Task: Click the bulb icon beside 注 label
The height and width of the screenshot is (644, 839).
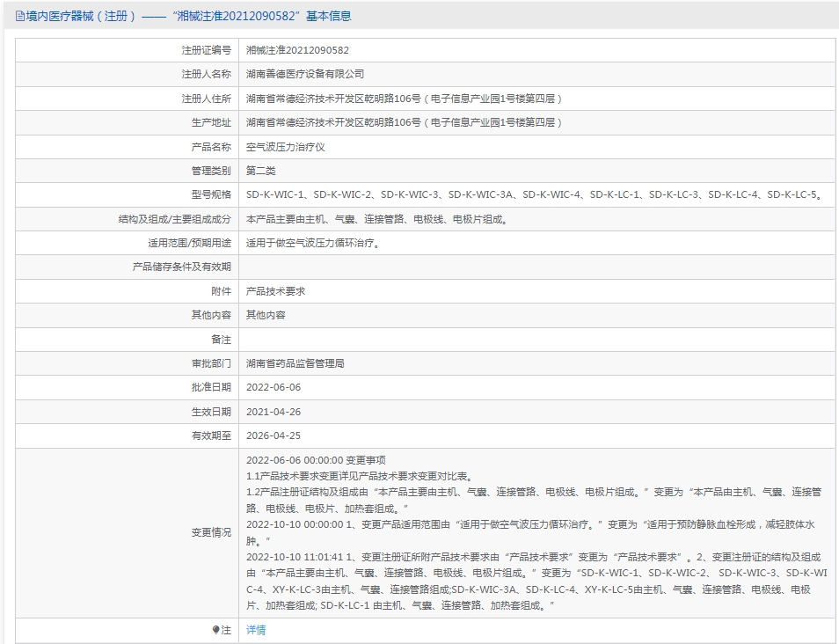Action: pyautogui.click(x=216, y=630)
